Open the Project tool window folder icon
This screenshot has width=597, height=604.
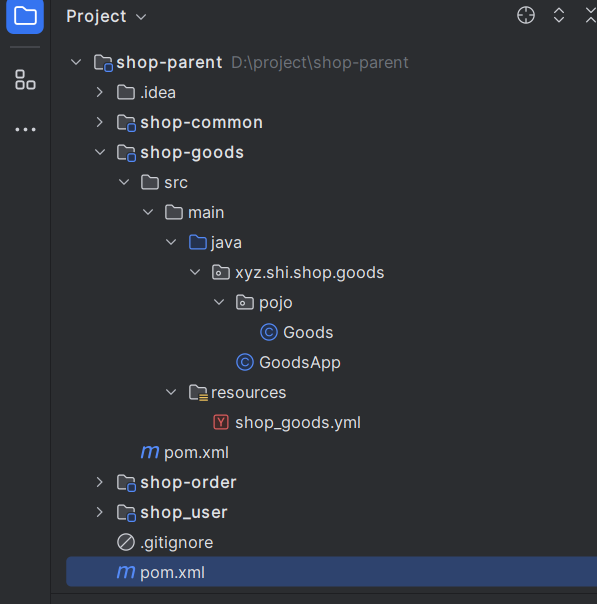click(25, 16)
